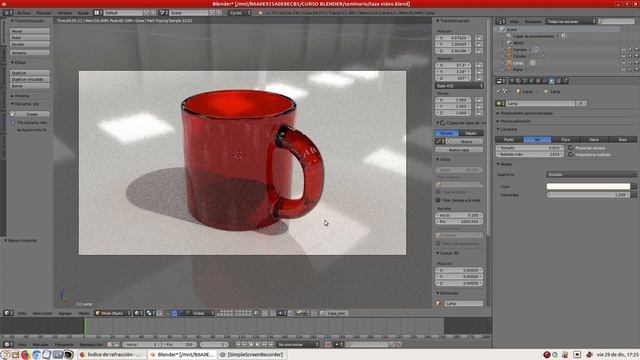
Task: Toggle visibility eye for Cilindro in outliner
Action: (623, 56)
